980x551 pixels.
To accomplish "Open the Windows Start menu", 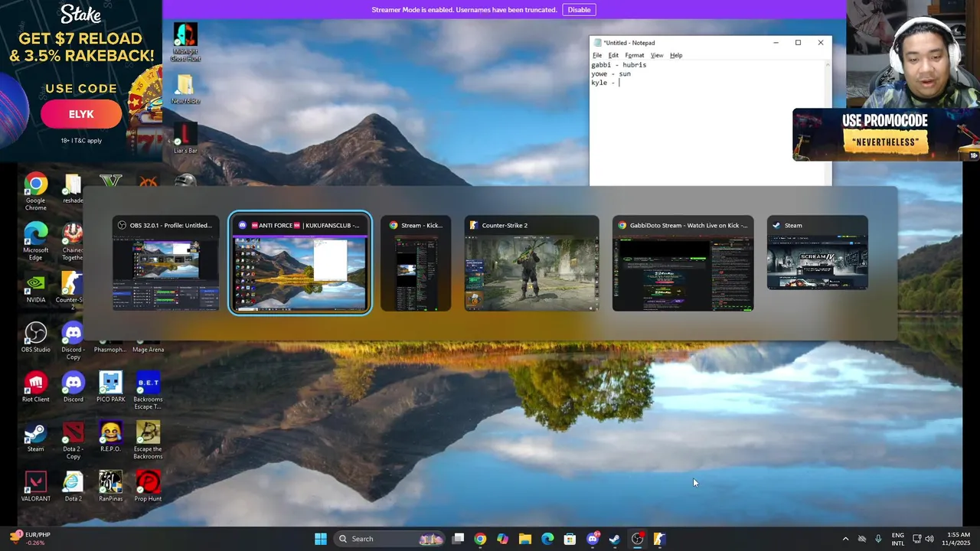I will click(x=321, y=539).
